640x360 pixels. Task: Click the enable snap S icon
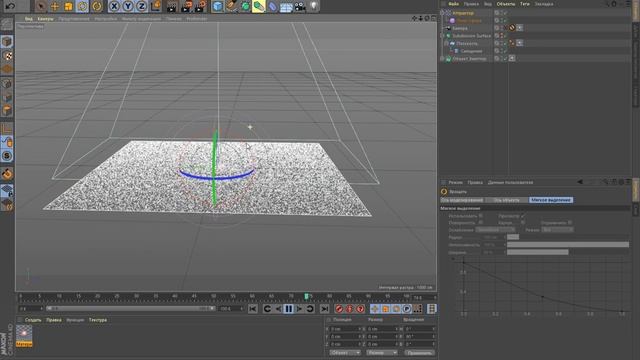pos(7,156)
